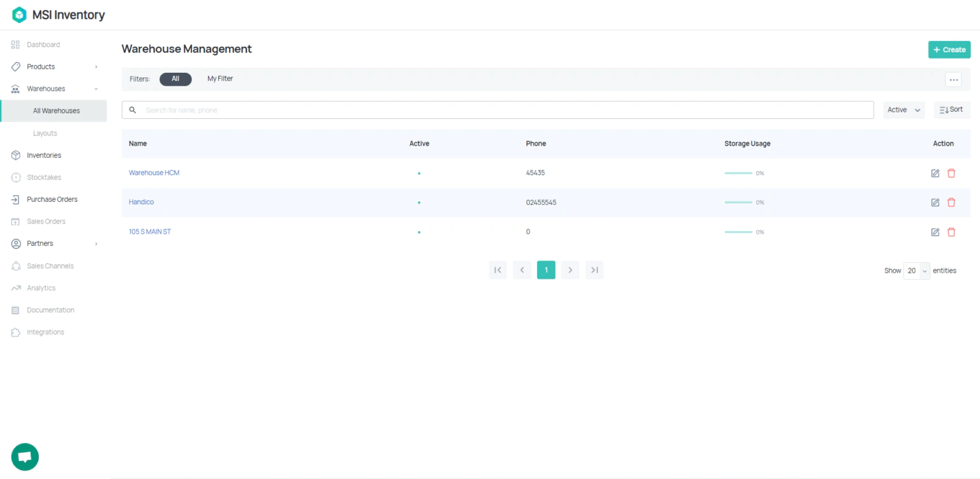
Task: Click 105 S MAIN ST storage usage bar
Action: 738,232
